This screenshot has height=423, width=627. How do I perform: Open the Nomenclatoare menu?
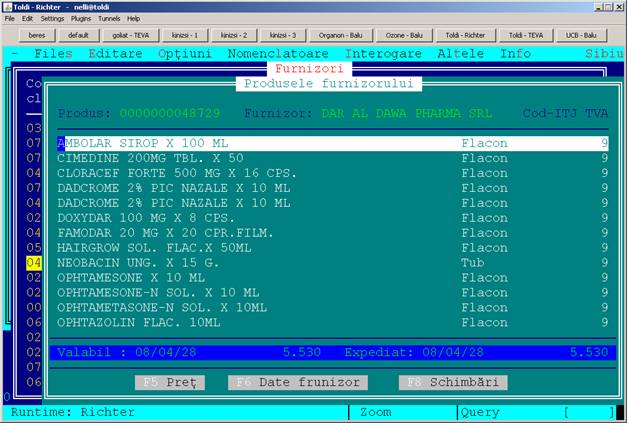(x=278, y=54)
